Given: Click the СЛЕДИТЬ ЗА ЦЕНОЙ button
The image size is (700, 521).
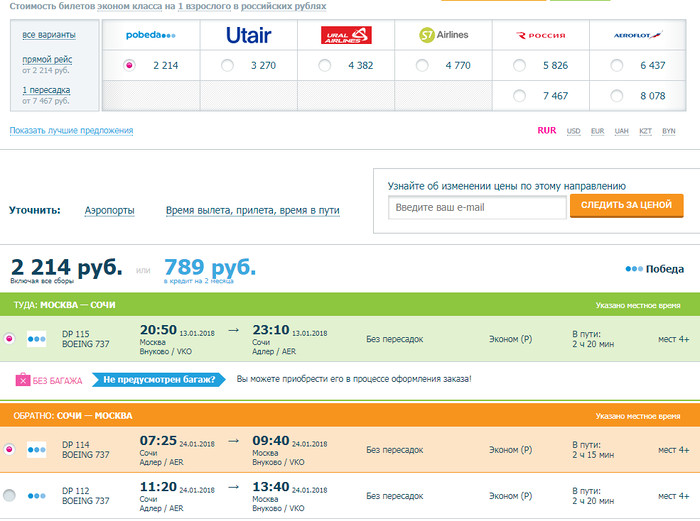Looking at the screenshot, I should coord(626,205).
